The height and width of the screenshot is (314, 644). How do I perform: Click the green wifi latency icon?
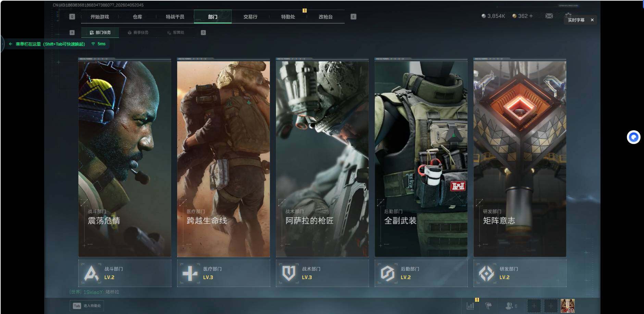(x=93, y=44)
